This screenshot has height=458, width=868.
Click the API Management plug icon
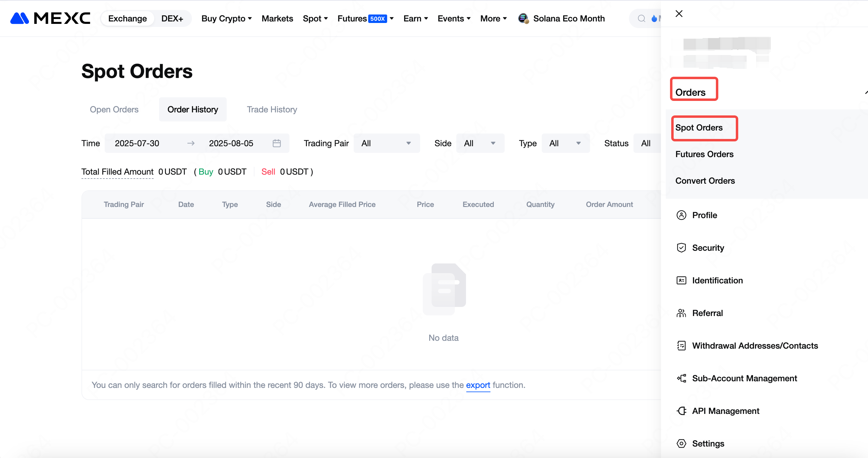coord(681,411)
